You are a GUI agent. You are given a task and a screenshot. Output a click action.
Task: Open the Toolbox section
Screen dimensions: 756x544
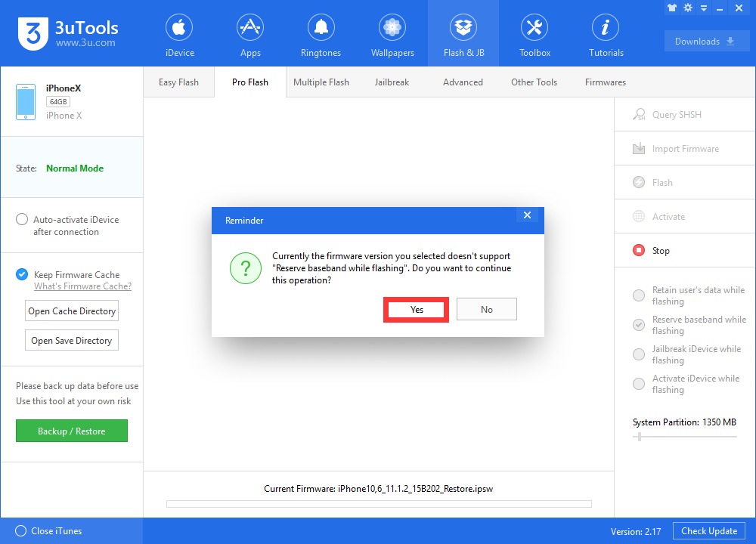[x=534, y=34]
